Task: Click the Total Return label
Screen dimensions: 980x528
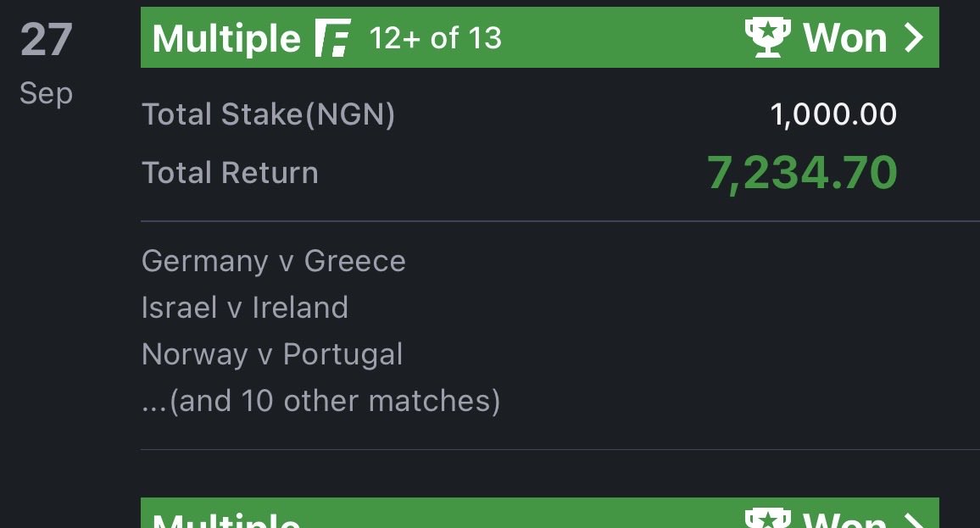Action: point(230,172)
